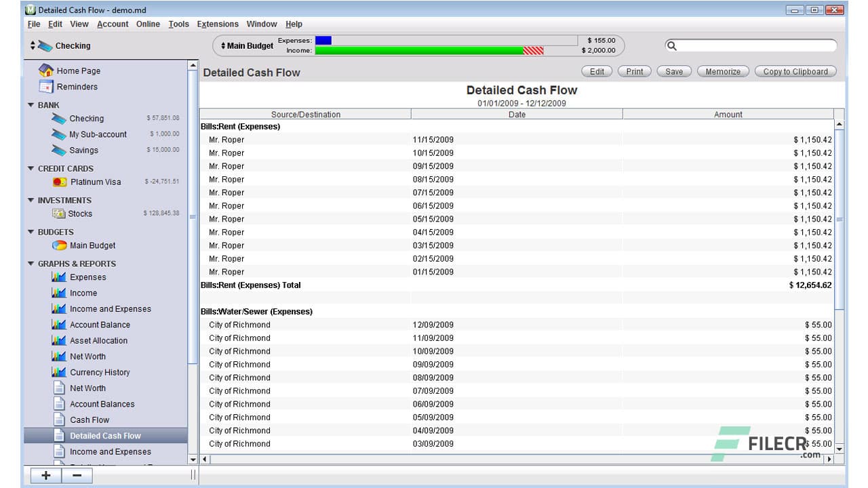Click the Savings account icon

point(59,150)
